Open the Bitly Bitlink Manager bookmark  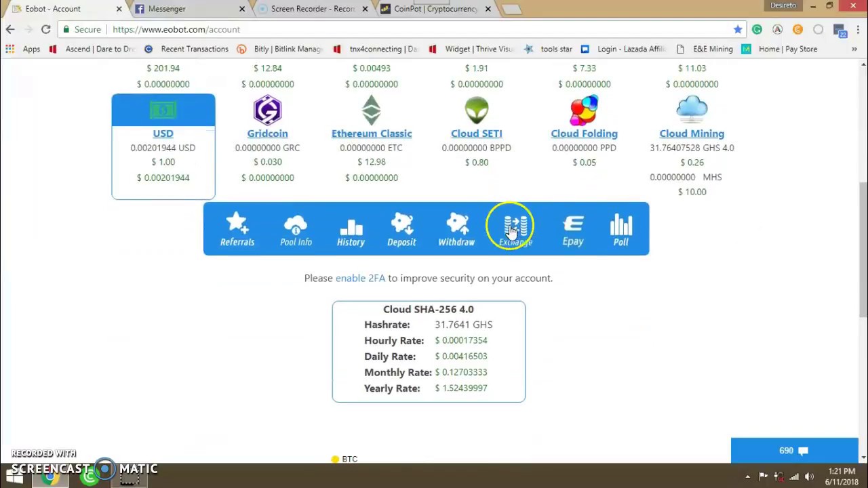point(280,49)
